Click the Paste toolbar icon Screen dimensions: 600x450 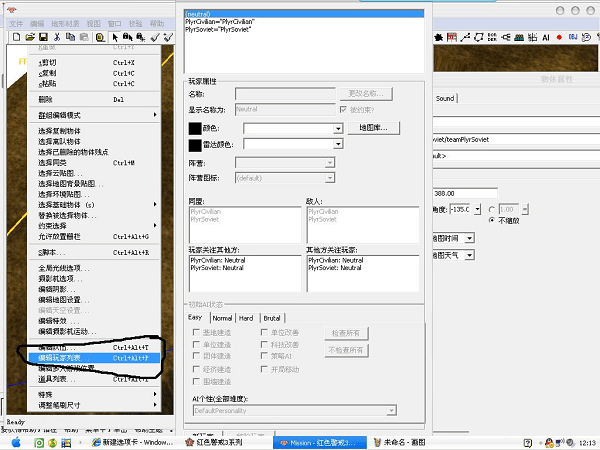tap(85, 37)
